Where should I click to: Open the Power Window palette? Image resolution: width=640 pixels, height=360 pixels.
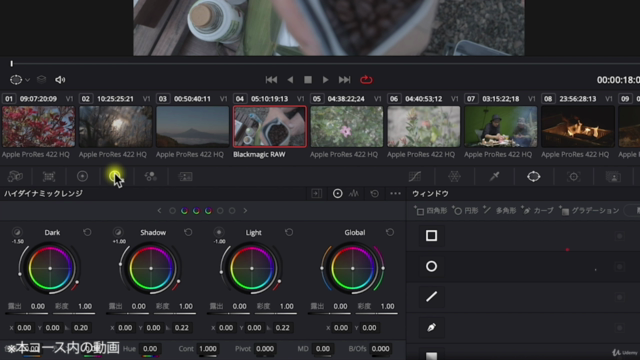click(533, 176)
